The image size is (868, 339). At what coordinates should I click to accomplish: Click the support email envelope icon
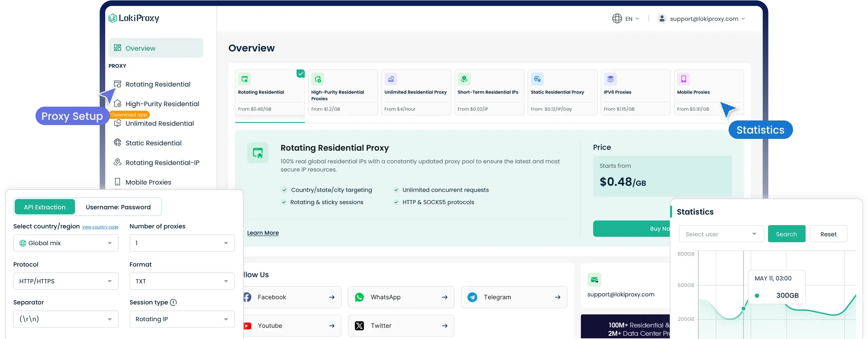point(594,280)
